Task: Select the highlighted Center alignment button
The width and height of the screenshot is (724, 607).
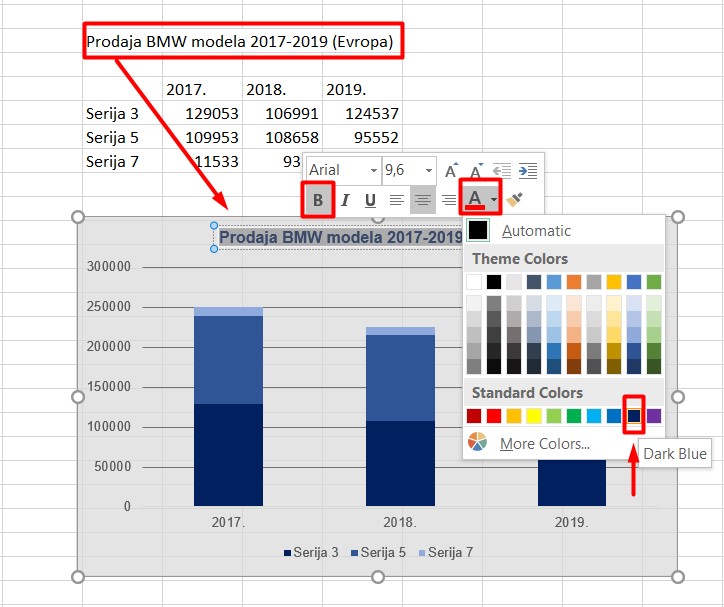Action: [x=423, y=200]
